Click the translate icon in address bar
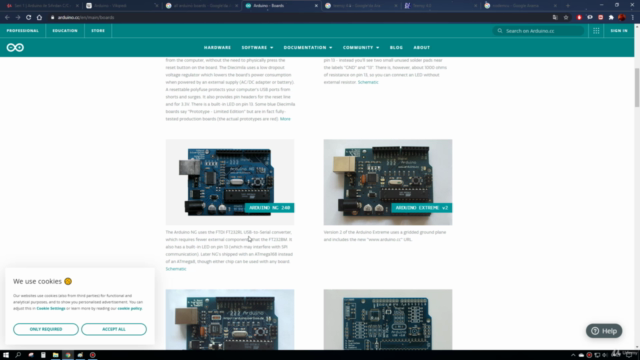This screenshot has height=360, width=640. pos(555,18)
